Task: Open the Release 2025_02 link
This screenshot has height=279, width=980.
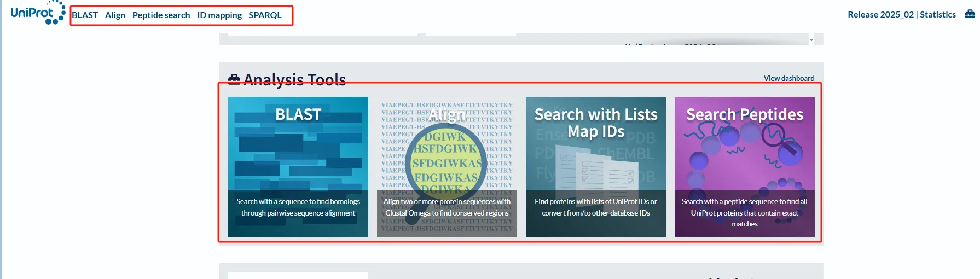Action: tap(880, 15)
